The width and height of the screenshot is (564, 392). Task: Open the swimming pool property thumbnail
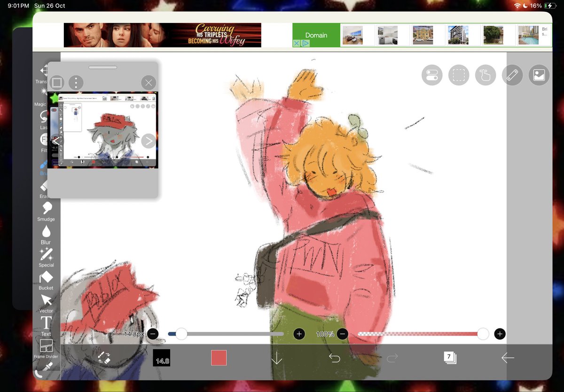(529, 35)
